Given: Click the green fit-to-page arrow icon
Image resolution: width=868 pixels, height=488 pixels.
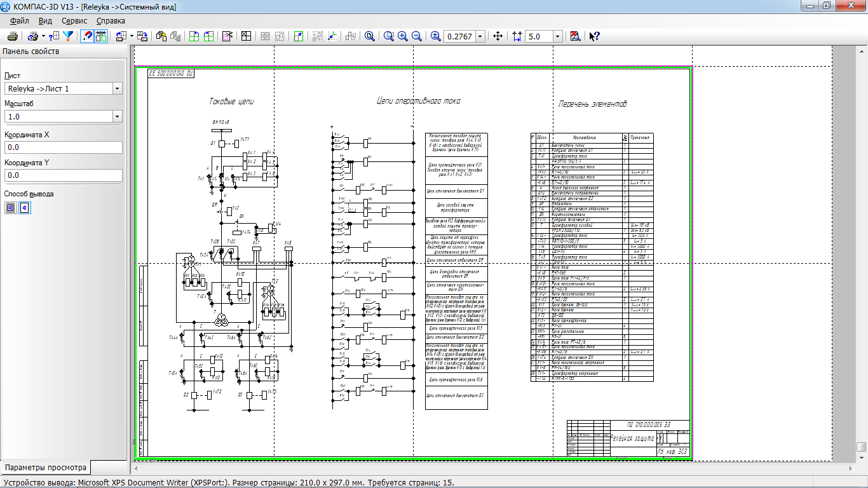Looking at the screenshot, I should point(298,36).
